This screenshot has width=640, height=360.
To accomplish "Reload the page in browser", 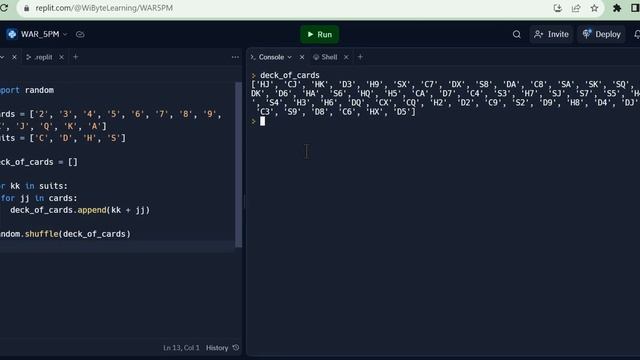I will [x=4, y=8].
